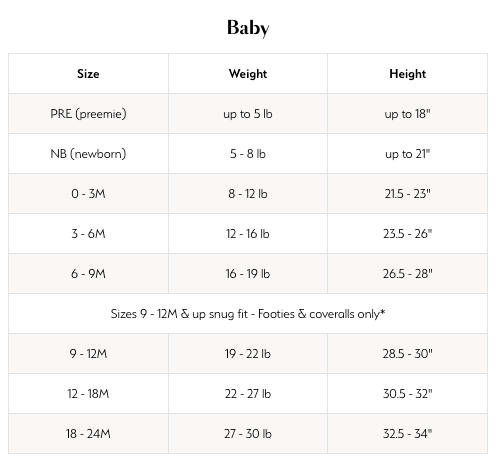This screenshot has height=462, width=497.
Task: Select the 3 - 6M size cell
Action: click(88, 234)
